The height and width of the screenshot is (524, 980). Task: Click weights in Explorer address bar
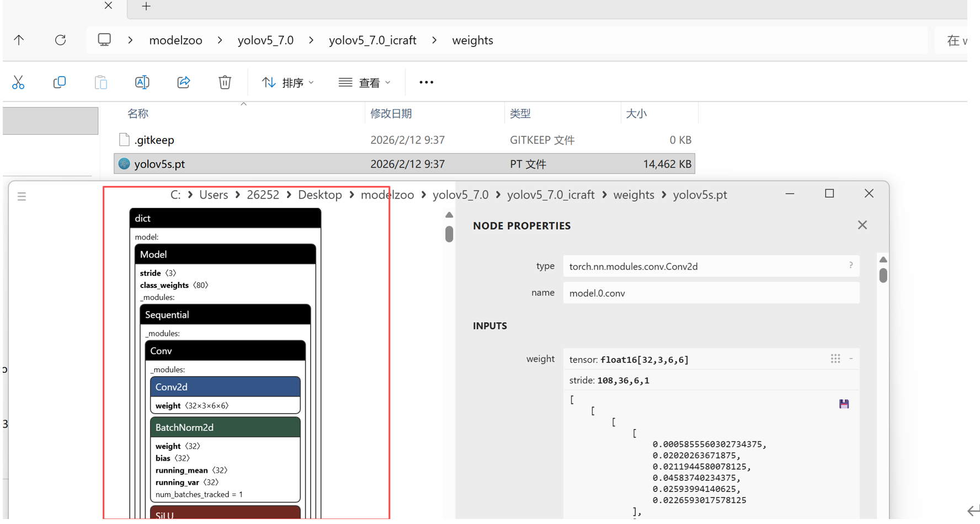tap(472, 40)
